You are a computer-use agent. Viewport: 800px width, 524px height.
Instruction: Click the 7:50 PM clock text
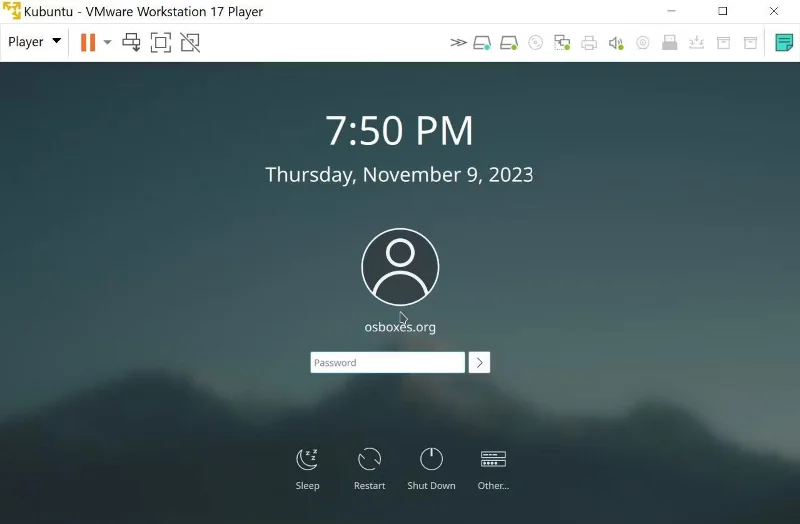(399, 131)
